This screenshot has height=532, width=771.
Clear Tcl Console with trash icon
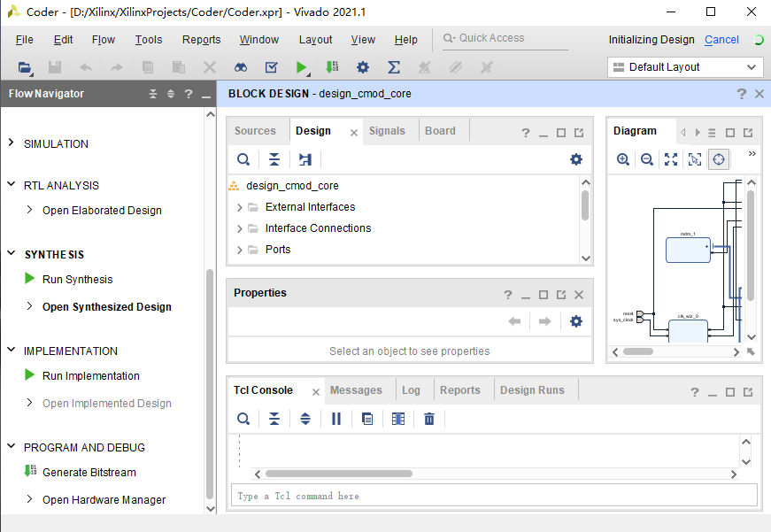429,419
